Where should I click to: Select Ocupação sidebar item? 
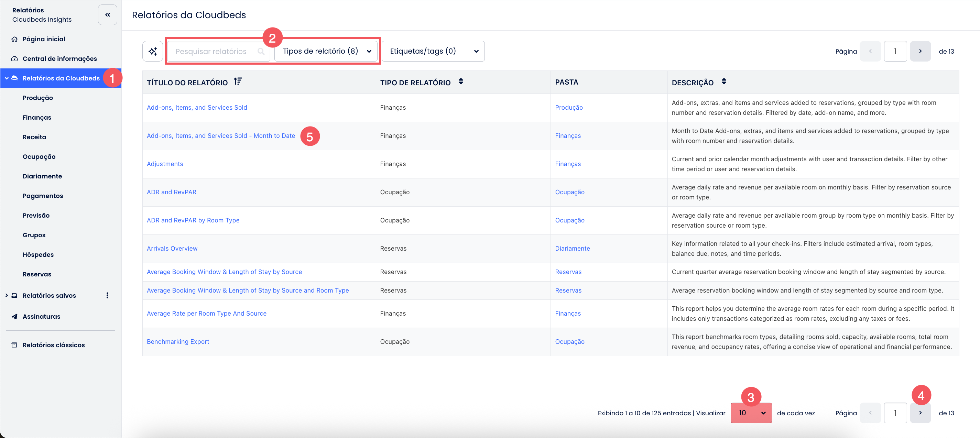[x=39, y=157]
